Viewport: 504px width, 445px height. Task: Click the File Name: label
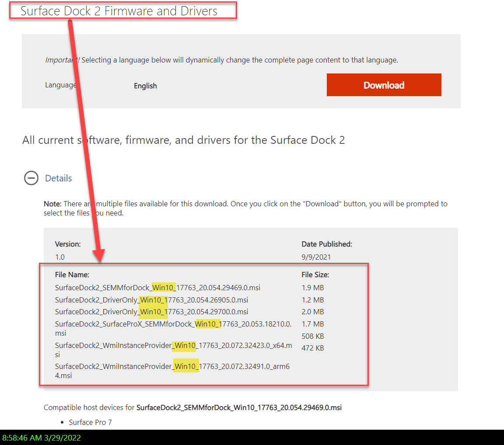[72, 275]
